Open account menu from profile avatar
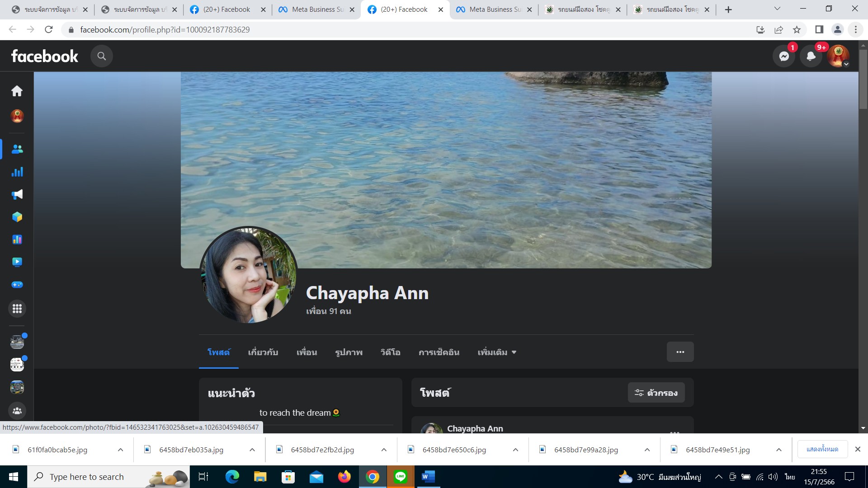 pyautogui.click(x=838, y=56)
